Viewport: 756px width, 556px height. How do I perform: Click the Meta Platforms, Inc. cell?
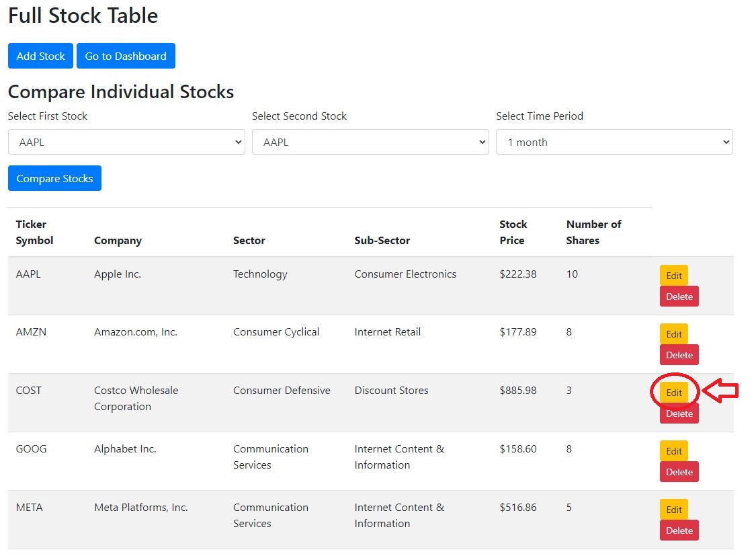pyautogui.click(x=141, y=508)
